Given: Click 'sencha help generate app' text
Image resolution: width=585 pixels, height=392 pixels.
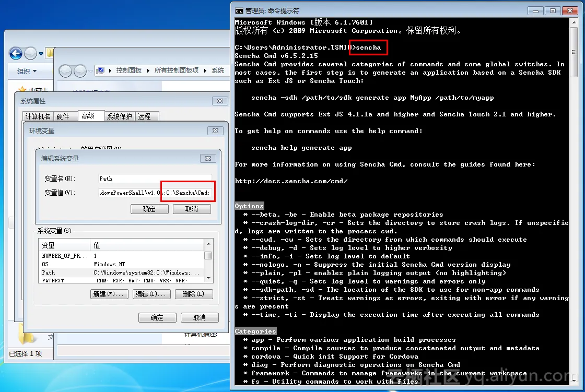Looking at the screenshot, I should click(x=301, y=148).
